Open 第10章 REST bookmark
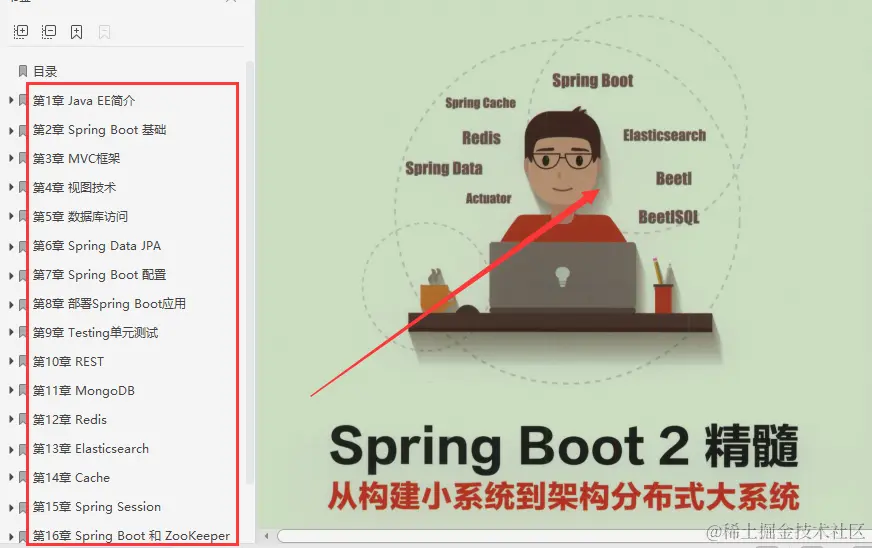Image resolution: width=872 pixels, height=548 pixels. [68, 362]
